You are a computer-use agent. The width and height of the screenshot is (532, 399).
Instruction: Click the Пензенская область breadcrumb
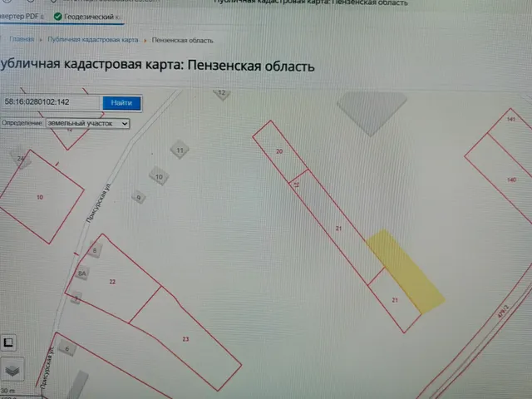[x=183, y=41]
